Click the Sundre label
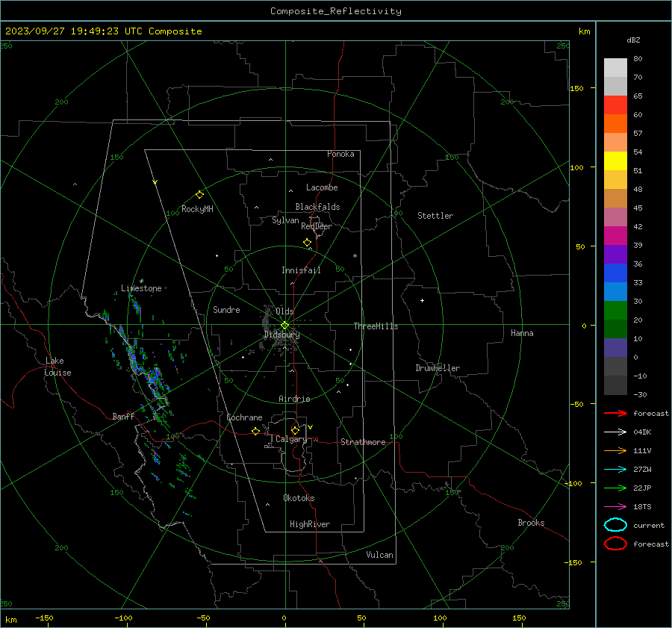 coord(226,310)
